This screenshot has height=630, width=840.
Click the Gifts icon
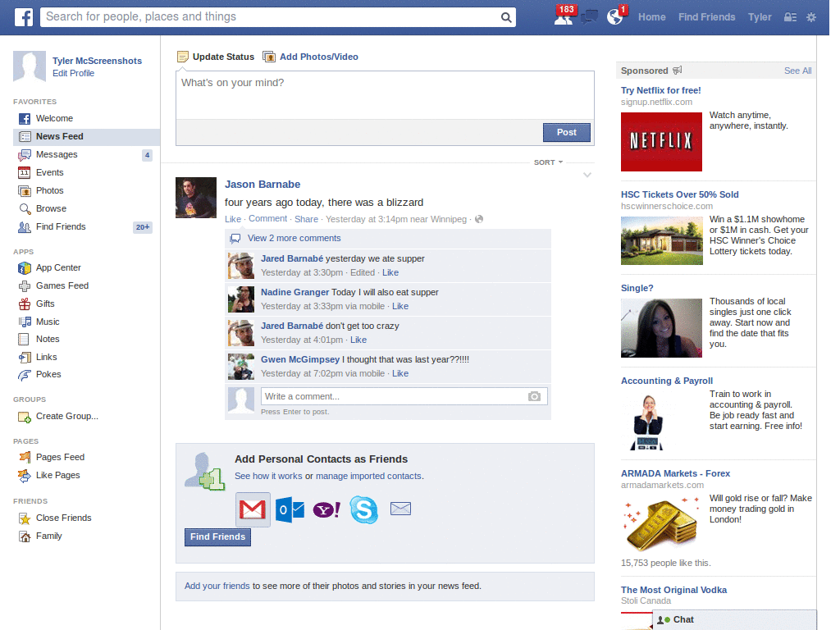(x=24, y=304)
